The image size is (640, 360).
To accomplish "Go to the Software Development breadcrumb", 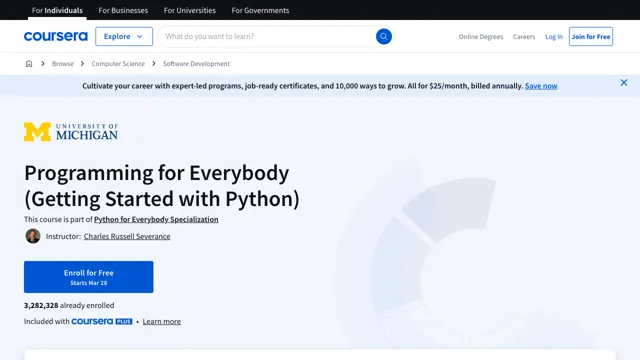I will 196,64.
